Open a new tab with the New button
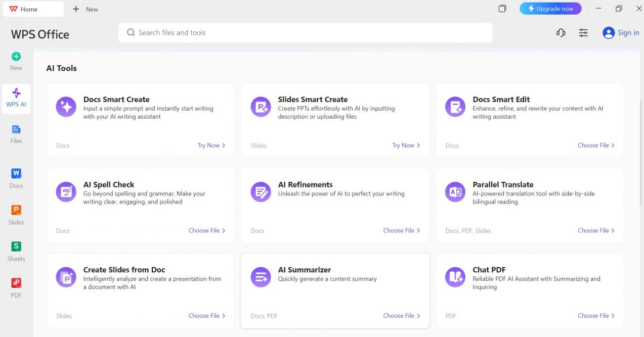Viewport: 644px width, 337px height. click(85, 9)
